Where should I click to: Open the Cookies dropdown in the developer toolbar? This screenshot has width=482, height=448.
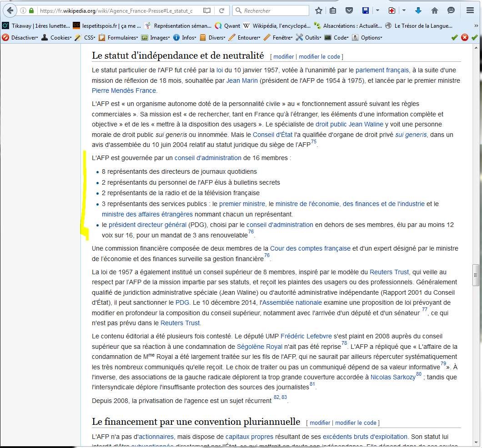pos(57,38)
